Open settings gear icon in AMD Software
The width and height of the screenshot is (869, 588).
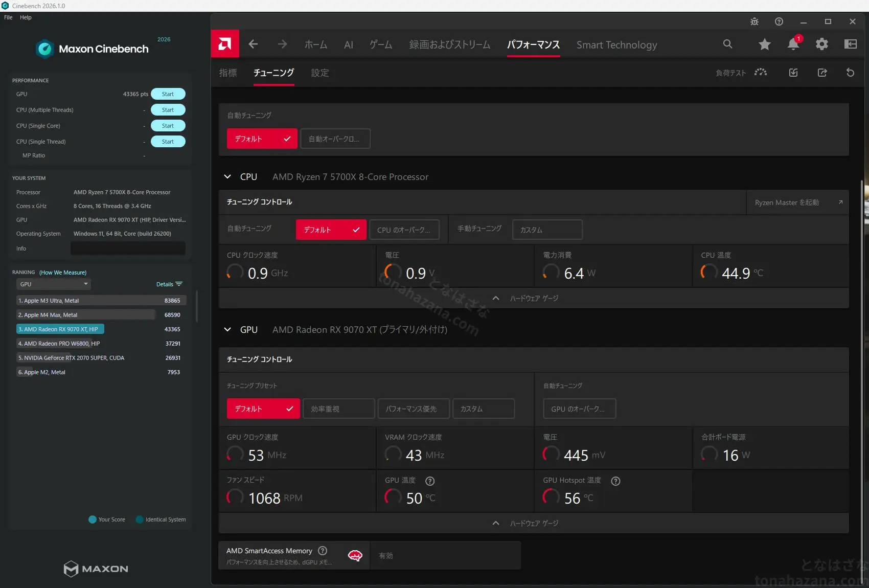(x=822, y=44)
